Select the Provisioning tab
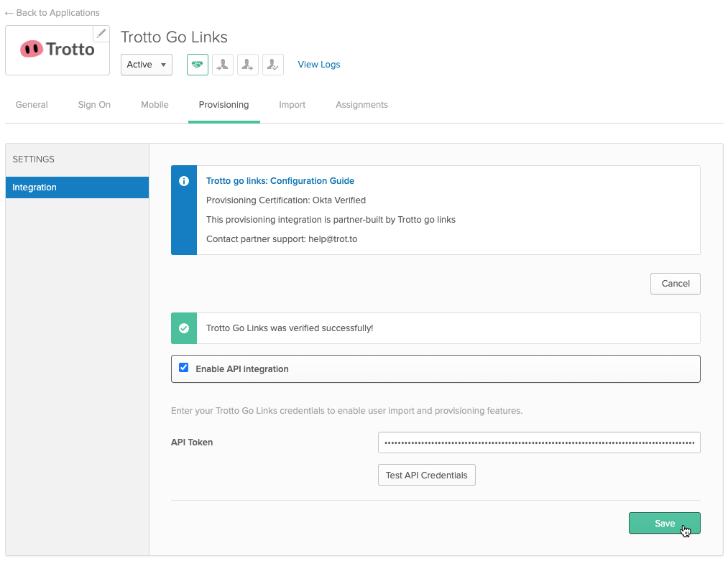Viewport: 728px width, 561px height. click(x=224, y=105)
